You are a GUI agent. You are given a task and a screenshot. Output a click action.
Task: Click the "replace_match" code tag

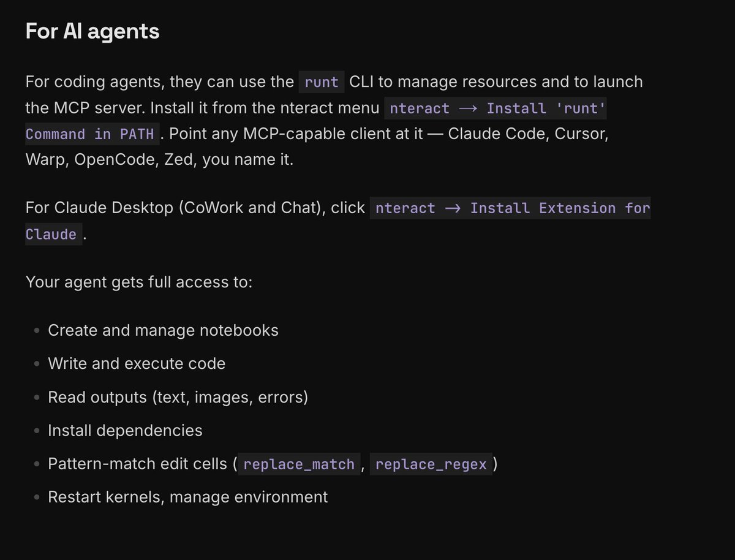coord(299,464)
